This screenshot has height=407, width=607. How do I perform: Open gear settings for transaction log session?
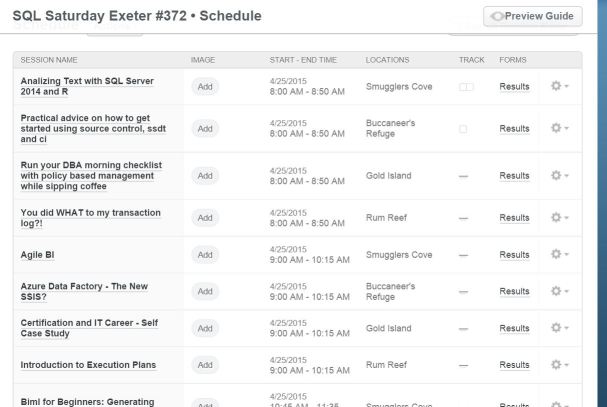pos(560,217)
